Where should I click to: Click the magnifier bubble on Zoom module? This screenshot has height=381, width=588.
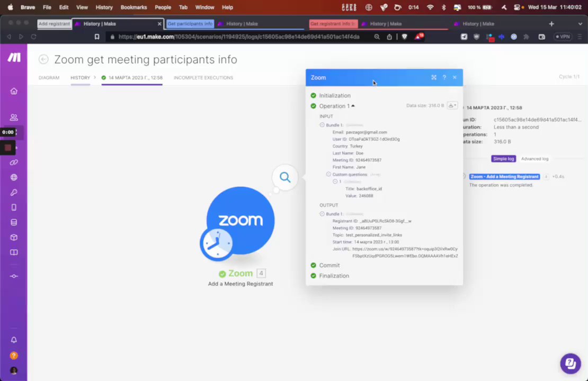[285, 177]
